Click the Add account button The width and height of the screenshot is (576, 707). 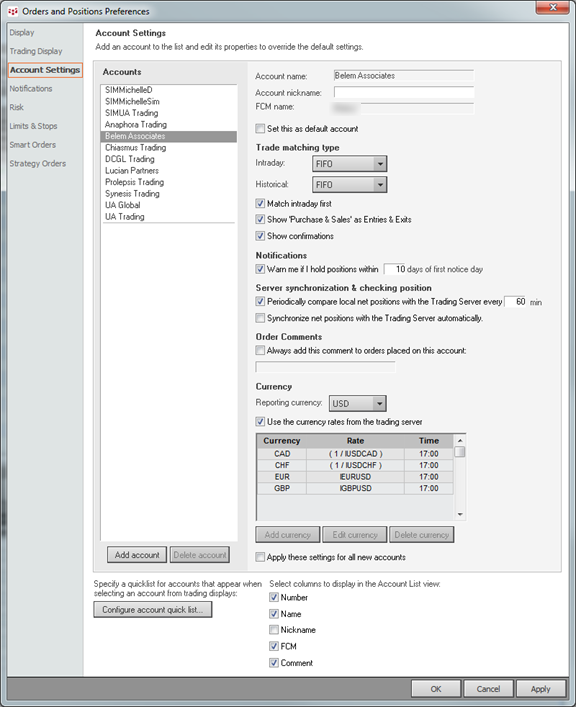pos(137,555)
